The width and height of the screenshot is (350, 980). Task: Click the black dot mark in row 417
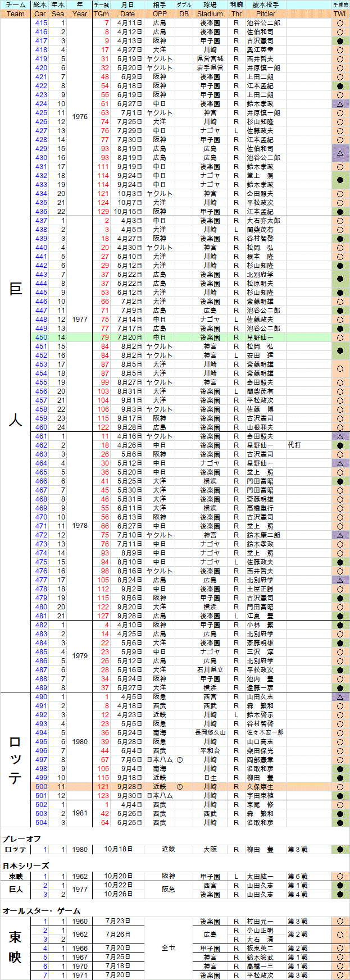(x=340, y=41)
